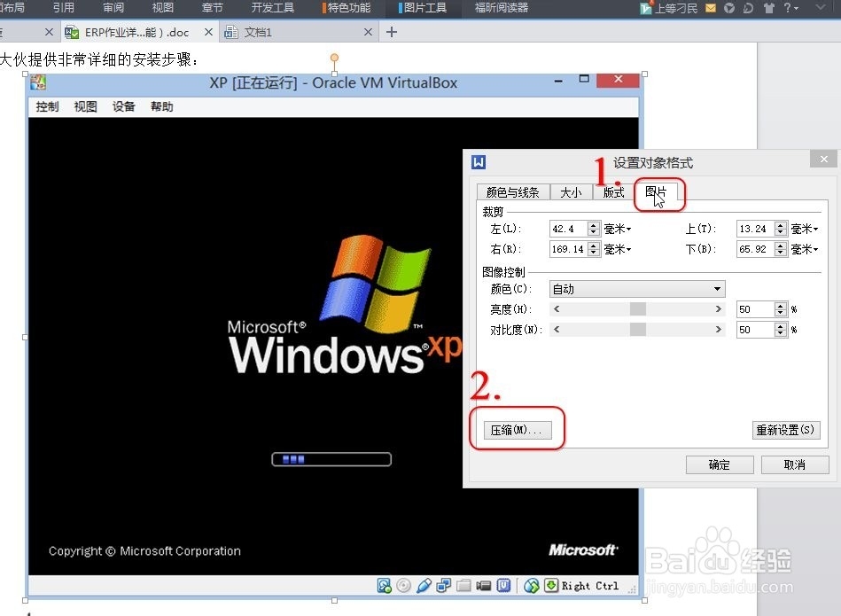
Task: Confirm with the 确定 button
Action: pyautogui.click(x=720, y=464)
